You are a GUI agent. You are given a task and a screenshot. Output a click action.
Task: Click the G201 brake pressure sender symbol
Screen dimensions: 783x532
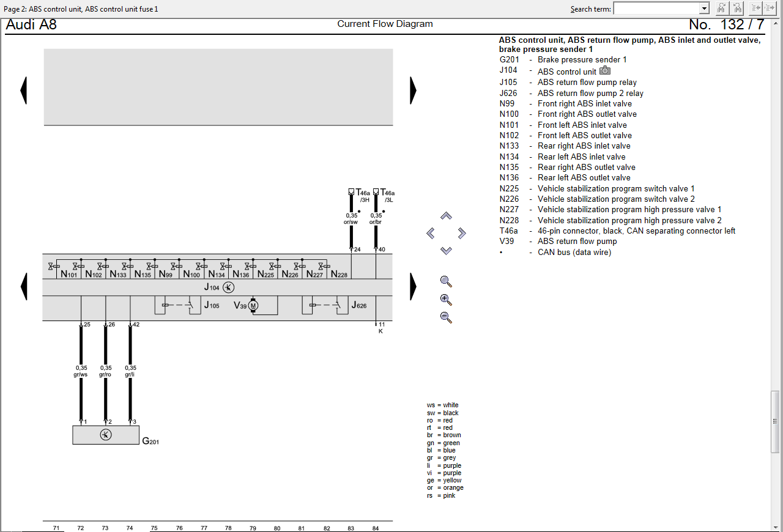(106, 435)
